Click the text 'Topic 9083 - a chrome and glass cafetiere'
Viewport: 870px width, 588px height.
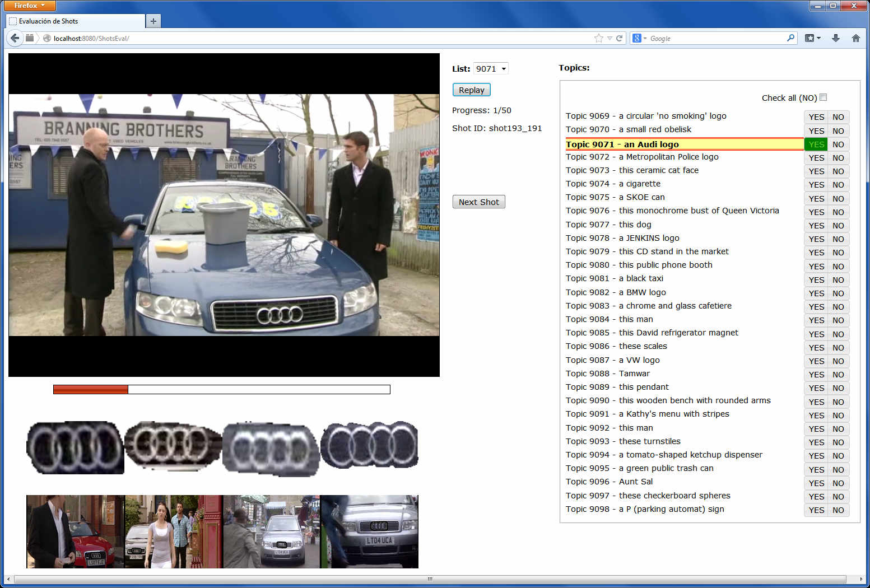649,306
